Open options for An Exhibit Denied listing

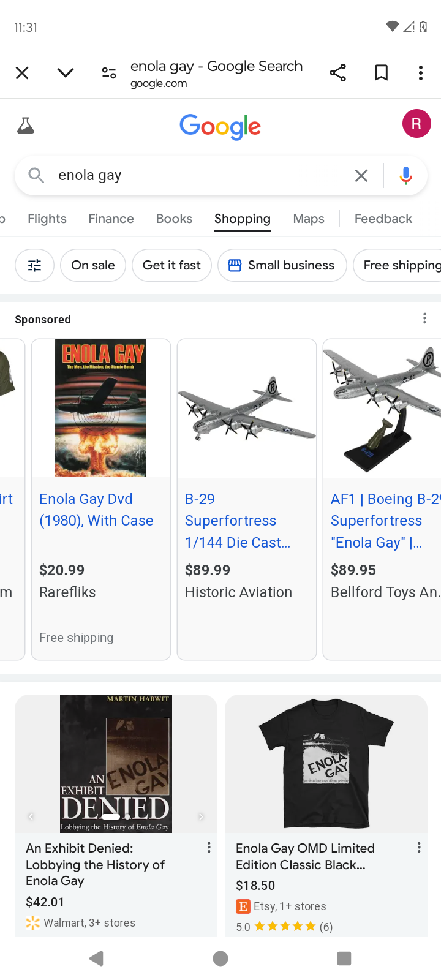tap(209, 847)
